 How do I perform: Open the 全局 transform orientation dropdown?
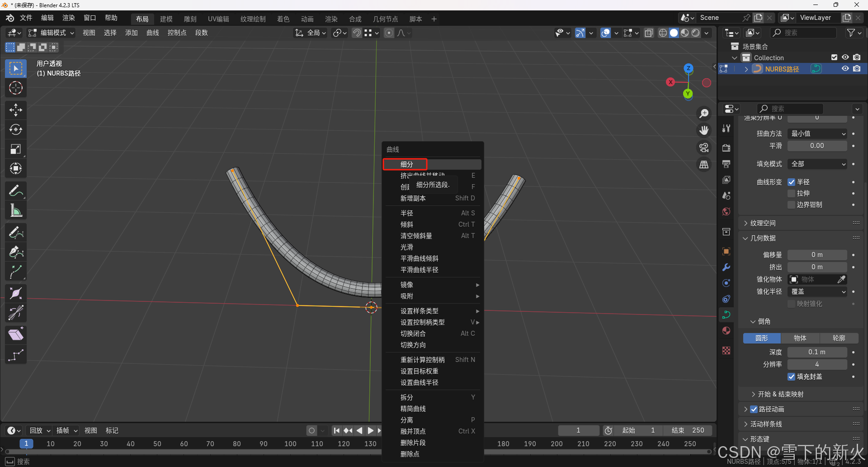tap(310, 33)
